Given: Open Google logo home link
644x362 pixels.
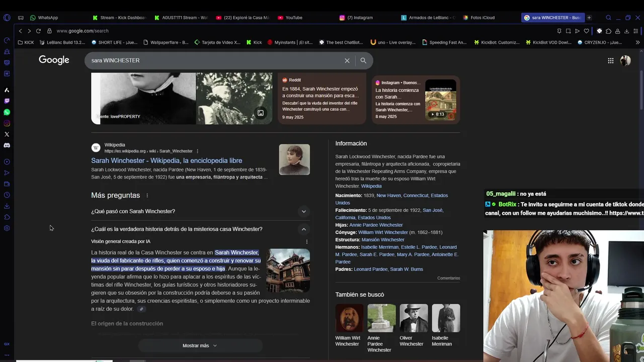Looking at the screenshot, I should [54, 60].
